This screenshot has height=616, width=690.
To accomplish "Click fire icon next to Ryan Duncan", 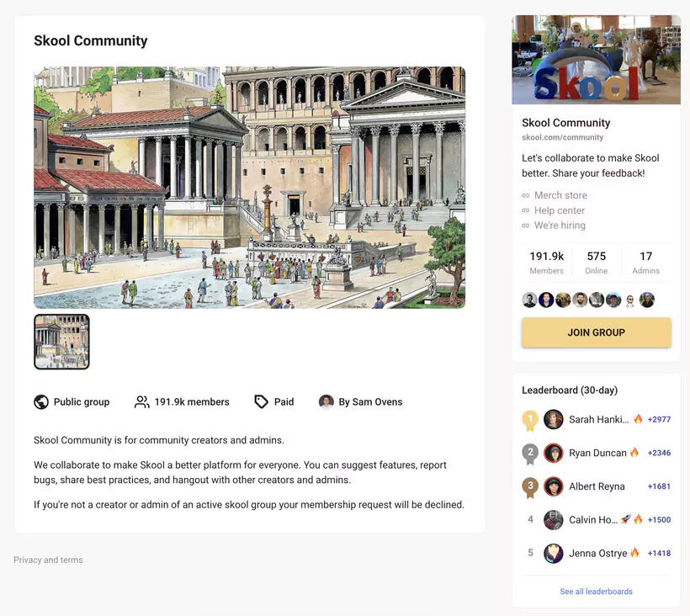I will pos(634,452).
